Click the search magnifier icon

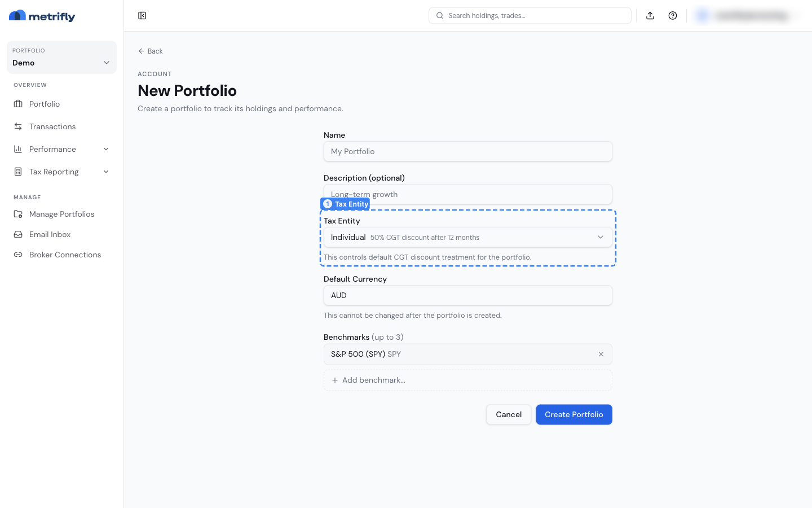coord(440,16)
